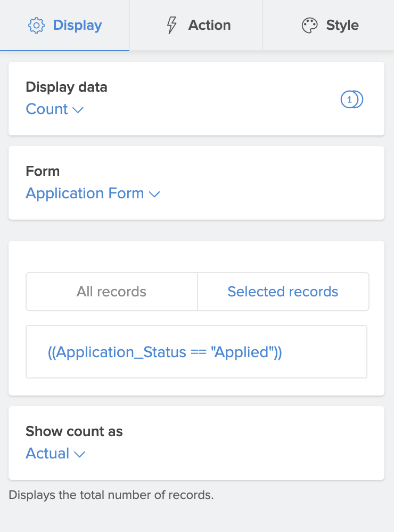Choose the Selected records option
This screenshot has height=532, width=394.
pos(283,292)
